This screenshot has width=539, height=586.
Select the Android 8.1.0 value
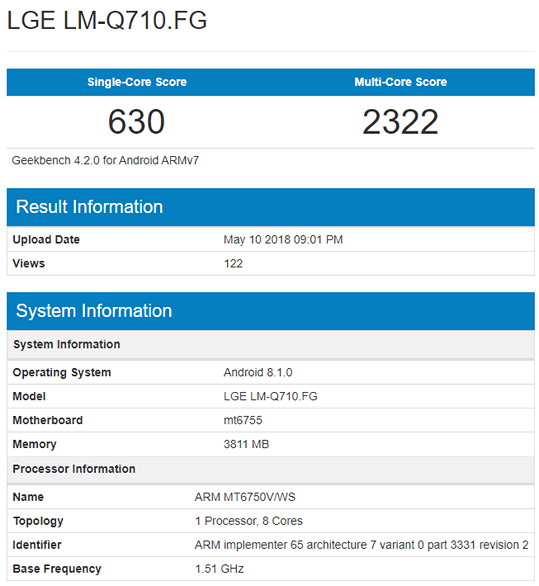258,373
